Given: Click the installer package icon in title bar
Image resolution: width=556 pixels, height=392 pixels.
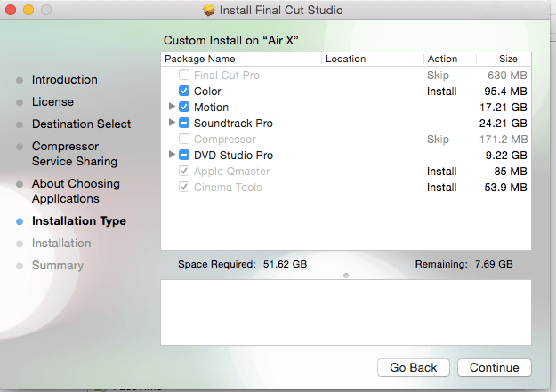Looking at the screenshot, I should pyautogui.click(x=209, y=11).
